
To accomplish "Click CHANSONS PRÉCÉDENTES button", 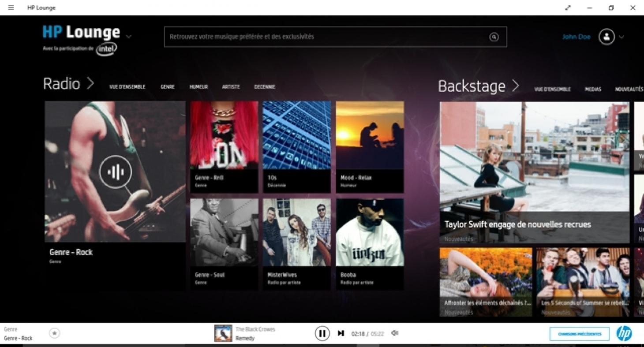I will coord(580,334).
